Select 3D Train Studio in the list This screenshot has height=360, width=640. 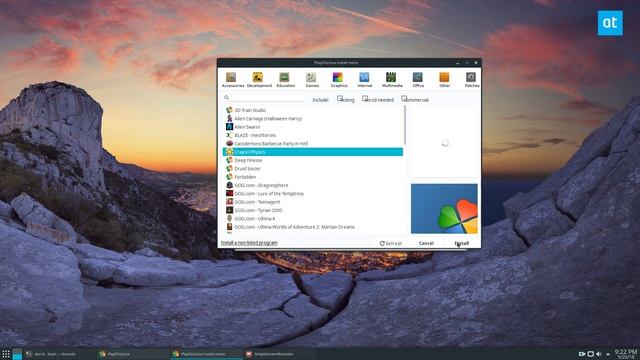click(x=313, y=110)
